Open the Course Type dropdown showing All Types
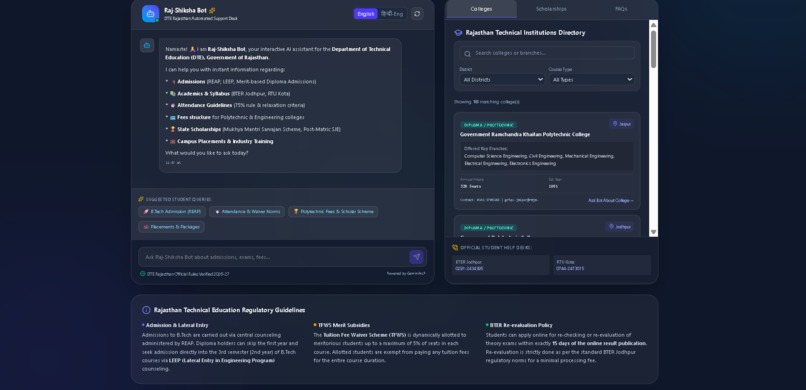 [x=591, y=80]
